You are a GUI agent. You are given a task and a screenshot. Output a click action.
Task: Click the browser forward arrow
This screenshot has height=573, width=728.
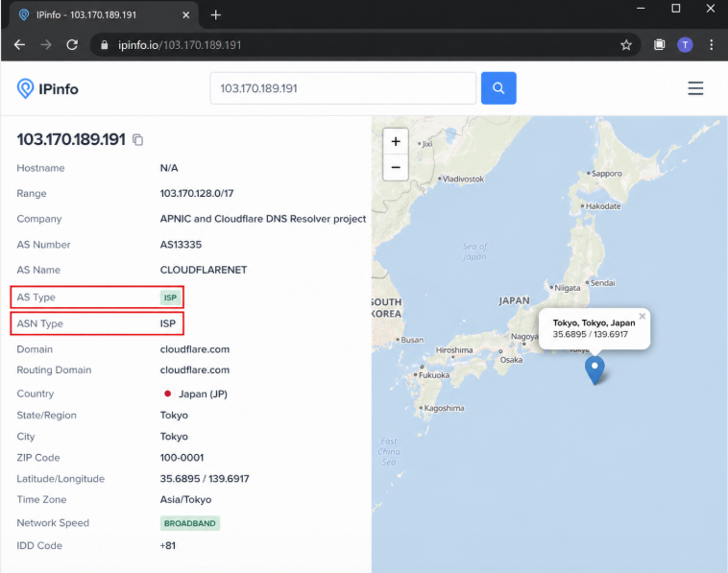pos(46,44)
